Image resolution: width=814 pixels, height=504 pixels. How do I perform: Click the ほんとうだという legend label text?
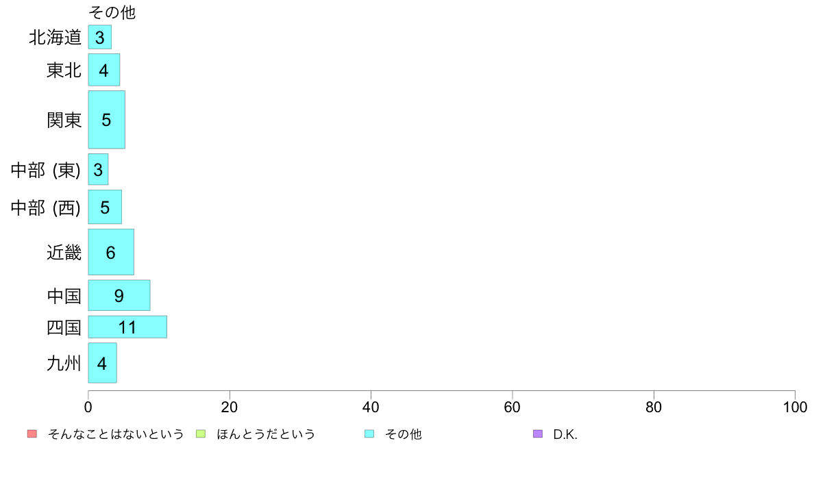click(266, 434)
